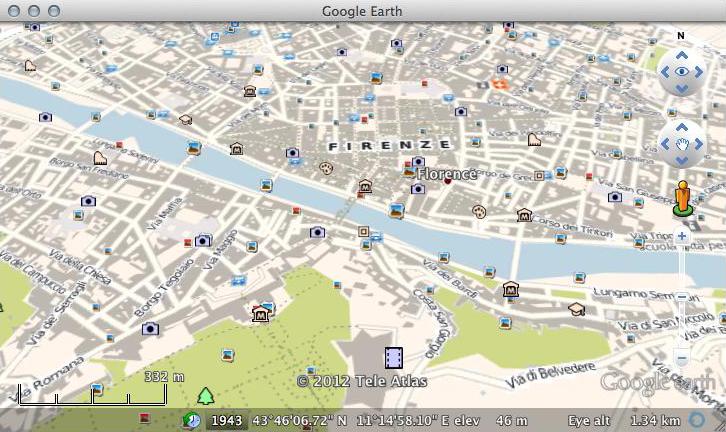Click the camera icon near Via San Giuseppe
This screenshot has width=726, height=432.
pyautogui.click(x=615, y=197)
